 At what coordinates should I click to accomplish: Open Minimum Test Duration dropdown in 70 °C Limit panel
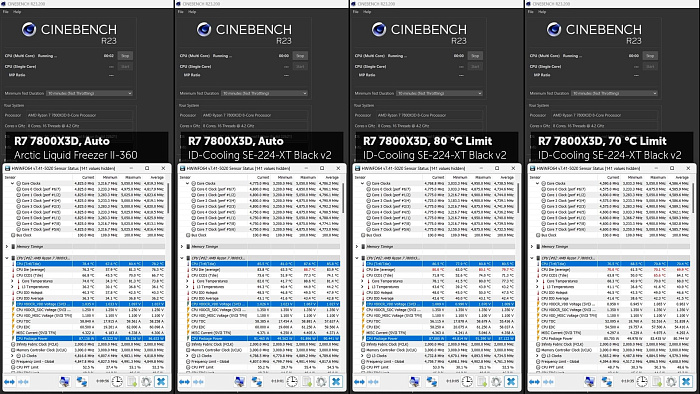click(x=615, y=93)
